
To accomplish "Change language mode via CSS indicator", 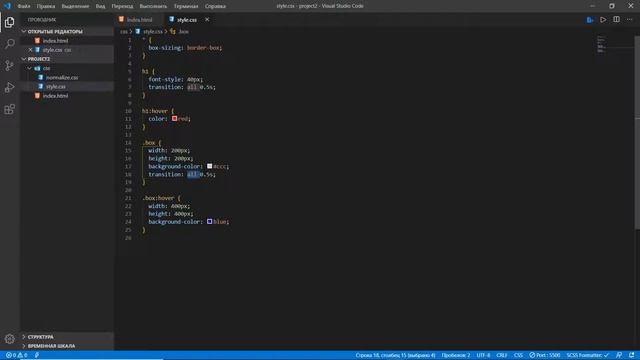I will 518,355.
